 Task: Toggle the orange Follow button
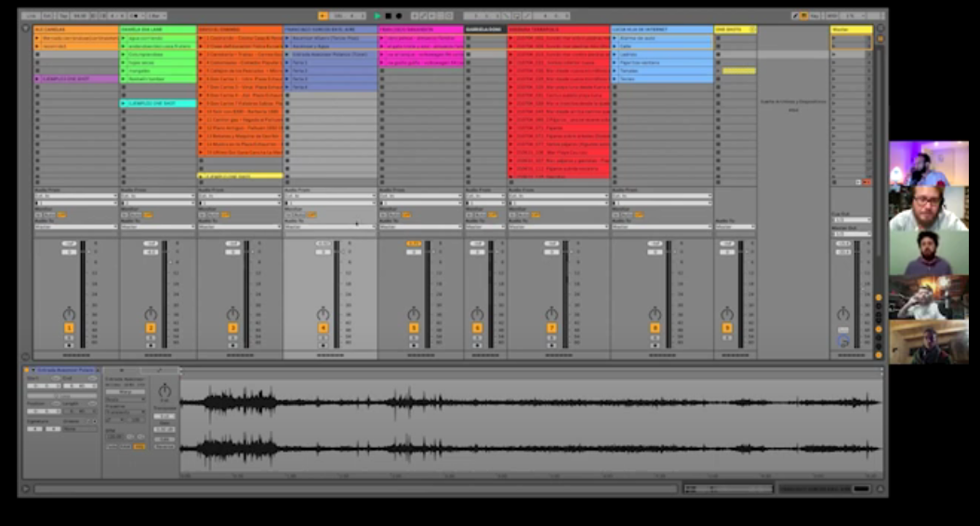pos(323,16)
